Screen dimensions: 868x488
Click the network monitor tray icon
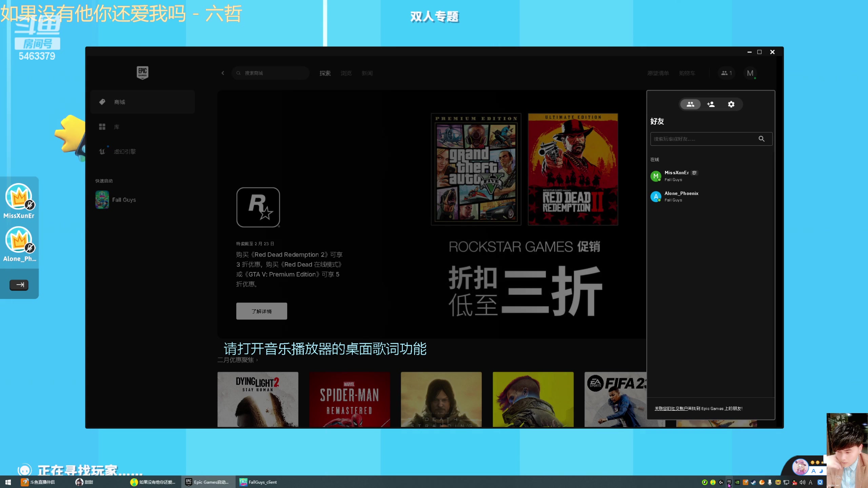click(x=786, y=482)
